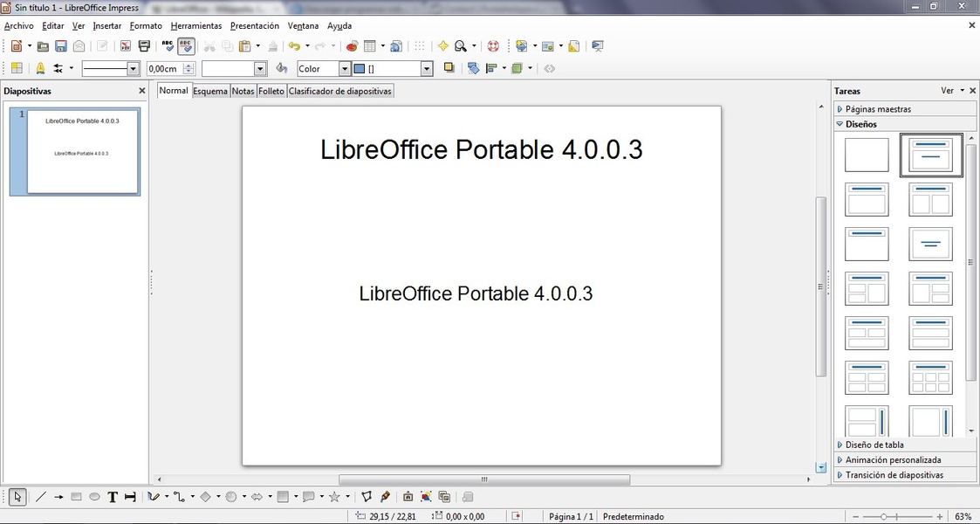Open the Help lifebuoy icon
The image size is (980, 524).
493,46
